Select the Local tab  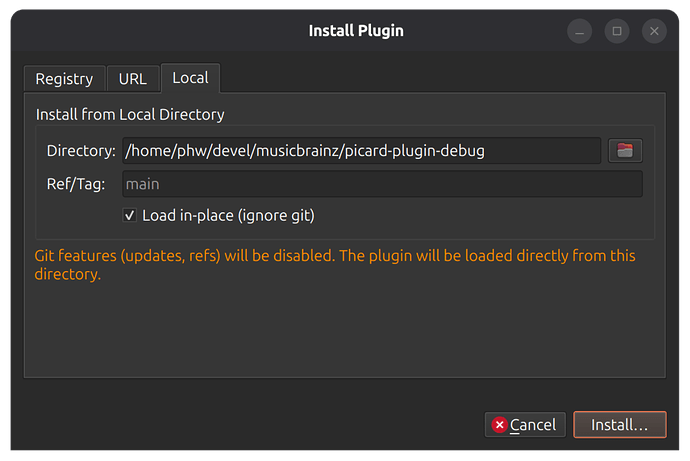coord(191,78)
